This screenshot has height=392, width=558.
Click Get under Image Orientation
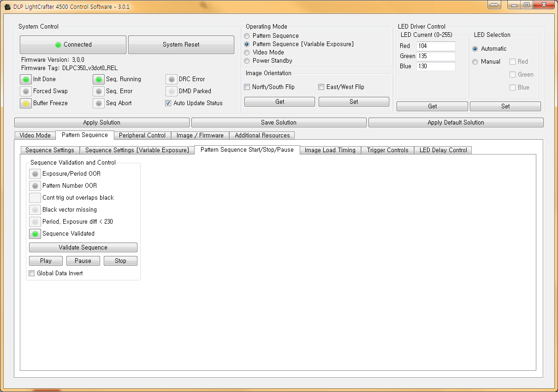pos(280,102)
